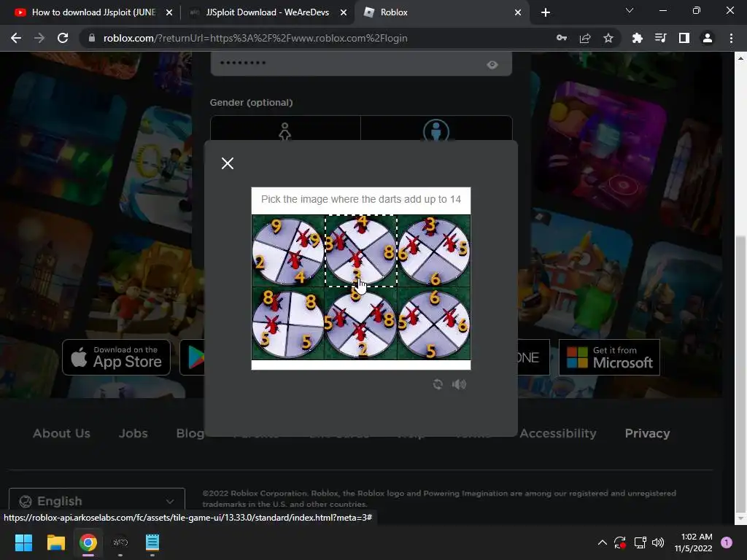Open media controls icon in toolbar
The image size is (747, 560).
click(x=661, y=38)
